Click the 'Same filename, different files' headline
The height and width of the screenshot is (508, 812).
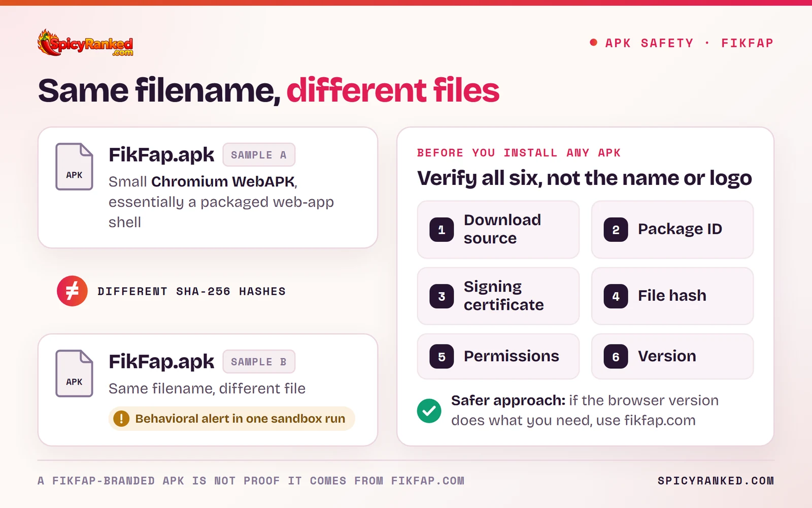click(269, 90)
